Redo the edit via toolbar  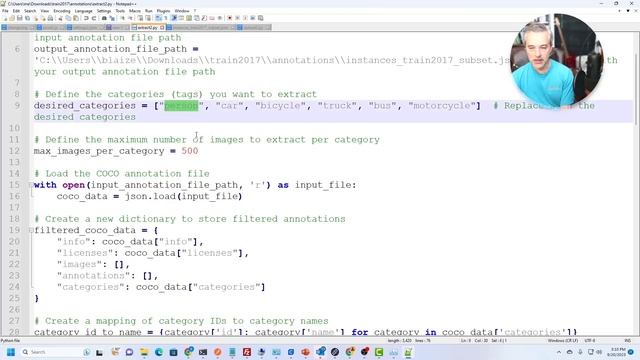(x=93, y=18)
